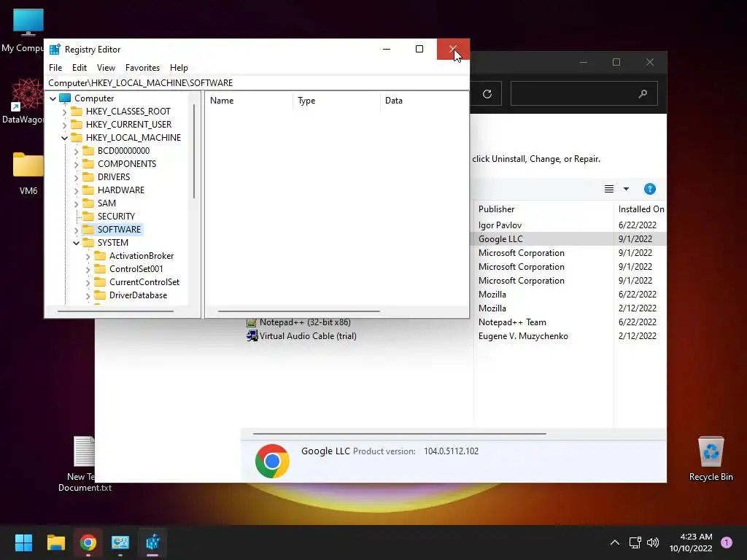Select the ControlSet001 folder icon

99,269
